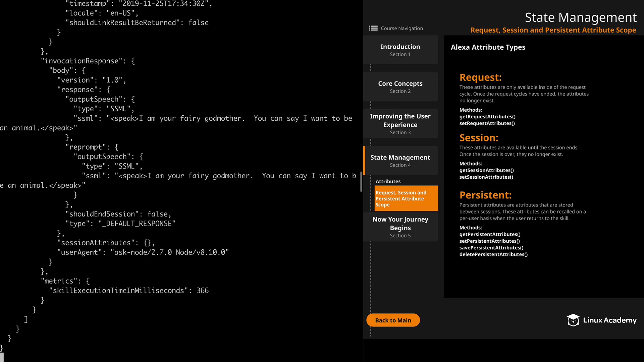This screenshot has width=644, height=362.
Task: Open Core Concepts Section 2
Action: click(x=400, y=87)
